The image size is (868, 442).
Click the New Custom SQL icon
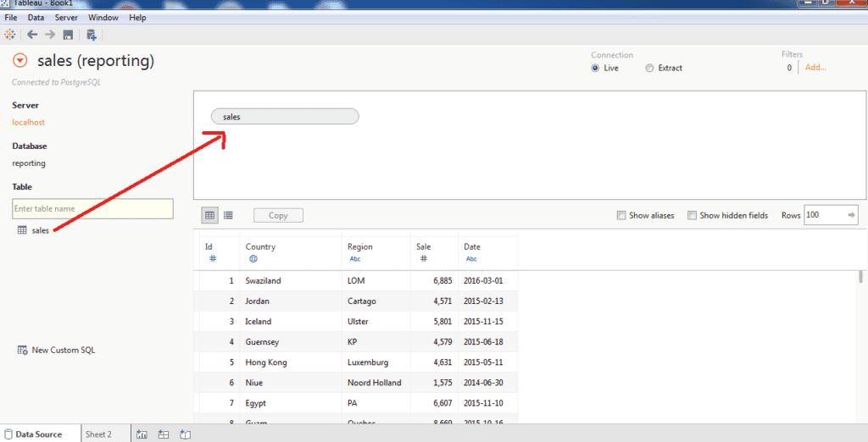22,351
